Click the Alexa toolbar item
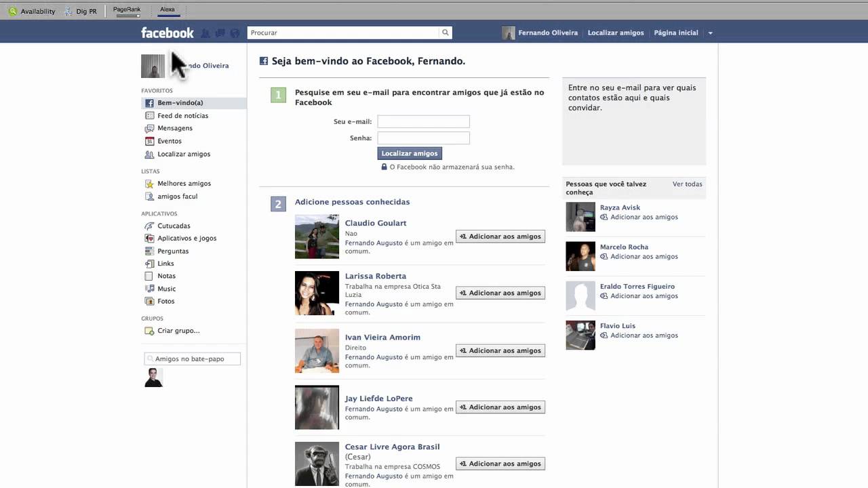Screen dimensions: 868x488 (167, 11)
